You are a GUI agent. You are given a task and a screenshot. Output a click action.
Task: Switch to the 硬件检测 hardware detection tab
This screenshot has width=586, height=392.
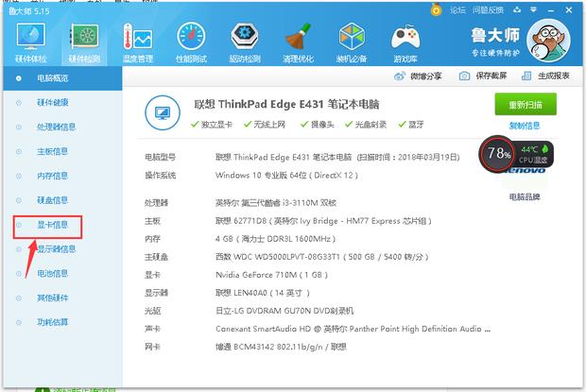coord(83,40)
